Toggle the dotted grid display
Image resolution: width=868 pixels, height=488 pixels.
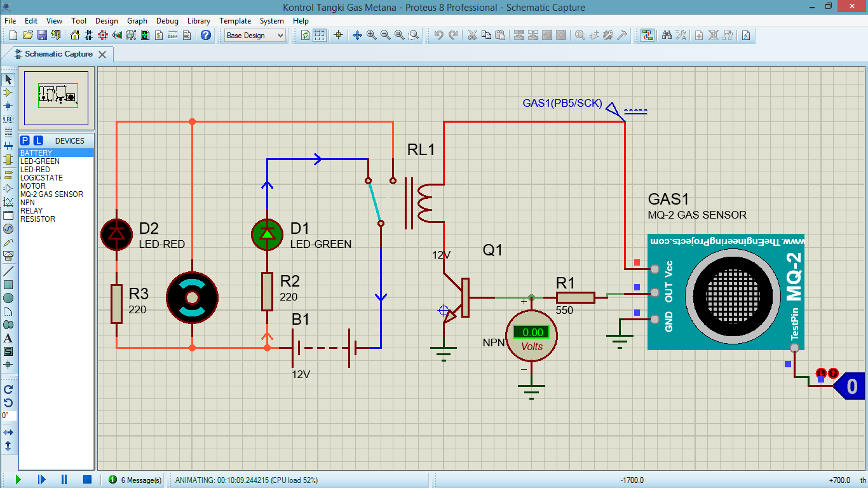pyautogui.click(x=319, y=36)
